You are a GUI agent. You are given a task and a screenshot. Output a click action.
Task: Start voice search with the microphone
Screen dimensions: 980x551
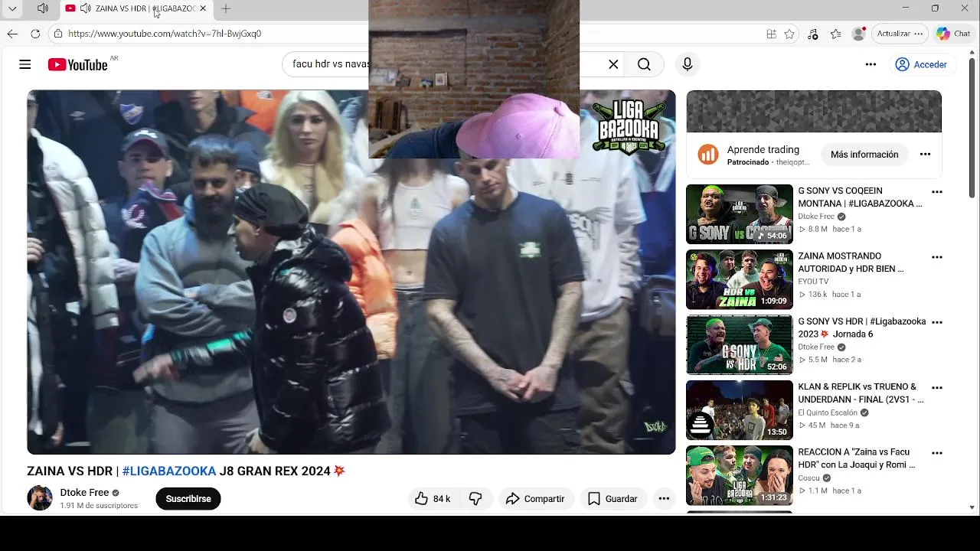[687, 64]
